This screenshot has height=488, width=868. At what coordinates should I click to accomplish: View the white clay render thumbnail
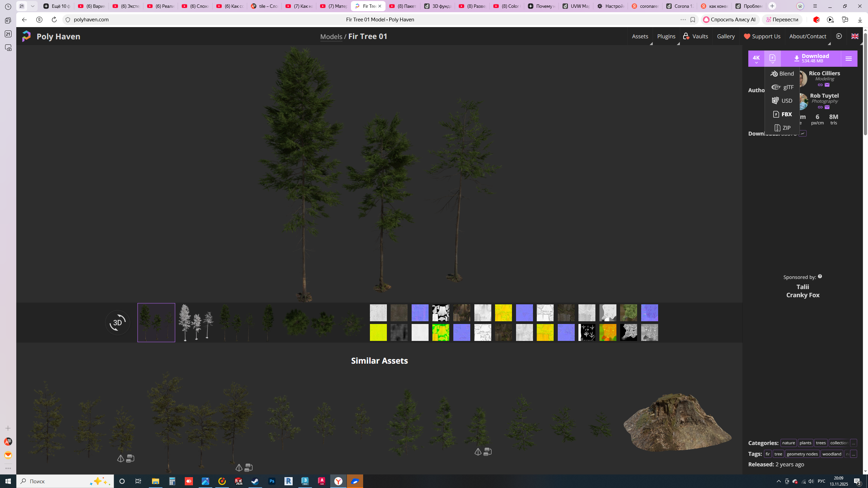pos(196,322)
